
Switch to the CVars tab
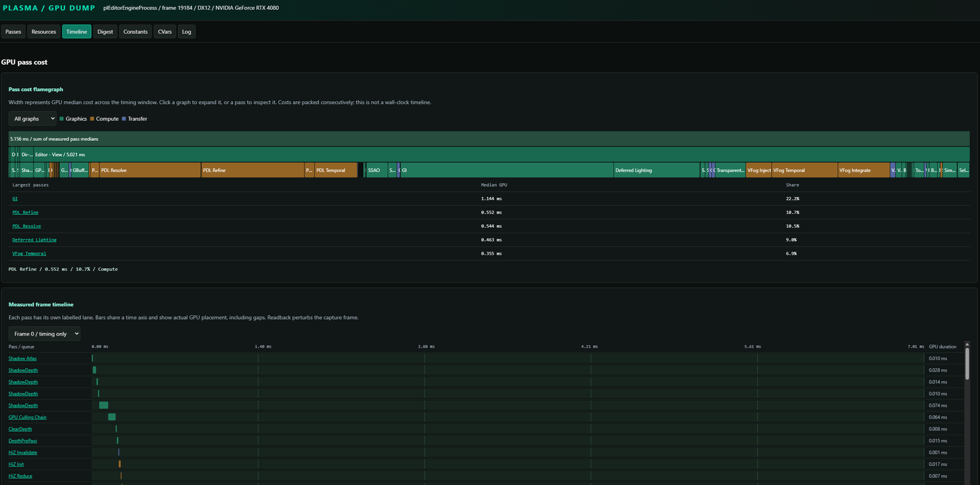pyautogui.click(x=165, y=32)
